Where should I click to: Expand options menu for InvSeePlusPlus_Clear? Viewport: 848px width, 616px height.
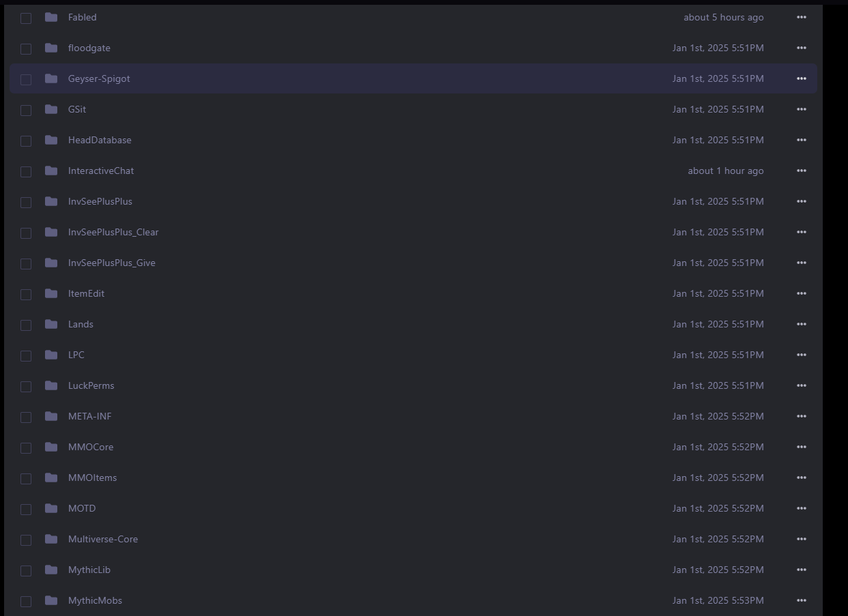tap(802, 232)
